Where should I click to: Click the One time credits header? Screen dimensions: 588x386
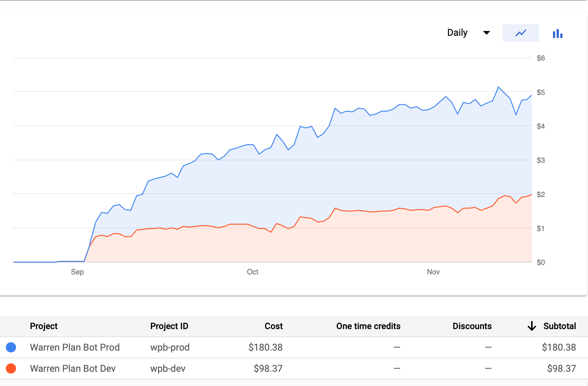(x=368, y=326)
